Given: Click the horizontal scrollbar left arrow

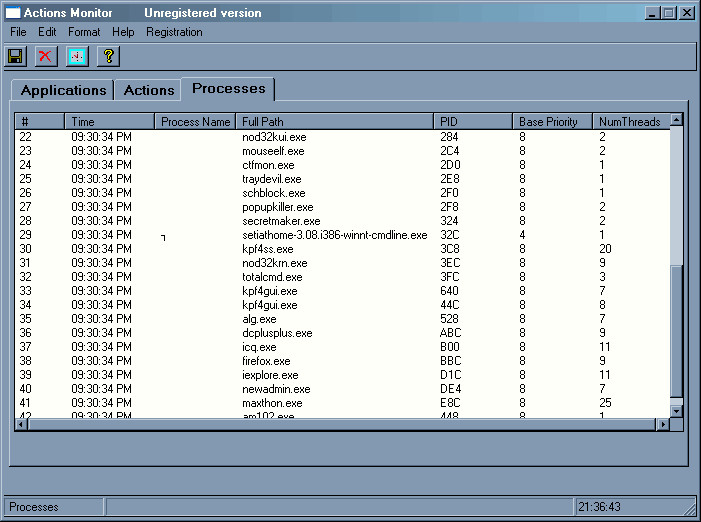Looking at the screenshot, I should coord(21,424).
